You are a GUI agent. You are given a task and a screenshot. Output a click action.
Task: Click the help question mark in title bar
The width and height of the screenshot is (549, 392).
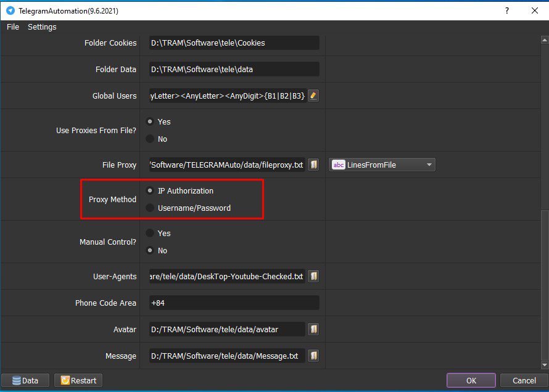tap(506, 10)
